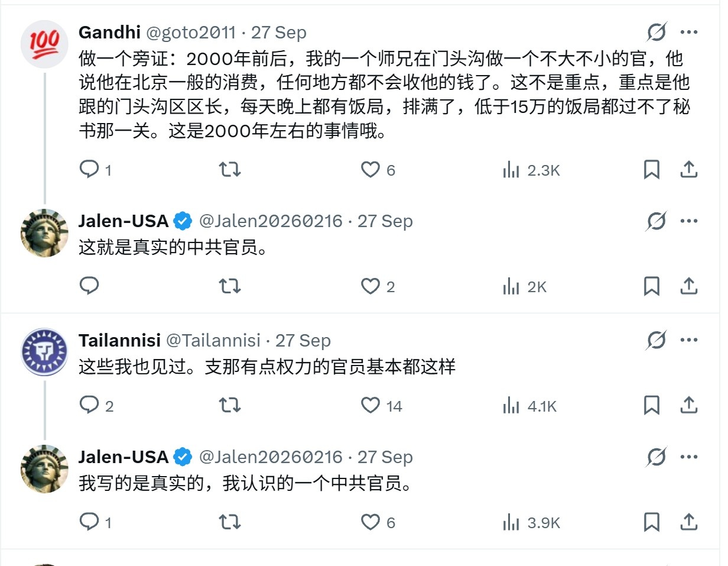Viewport: 728px width, 566px height.
Task: Open more options menu on Gandhi's post
Action: [688, 33]
